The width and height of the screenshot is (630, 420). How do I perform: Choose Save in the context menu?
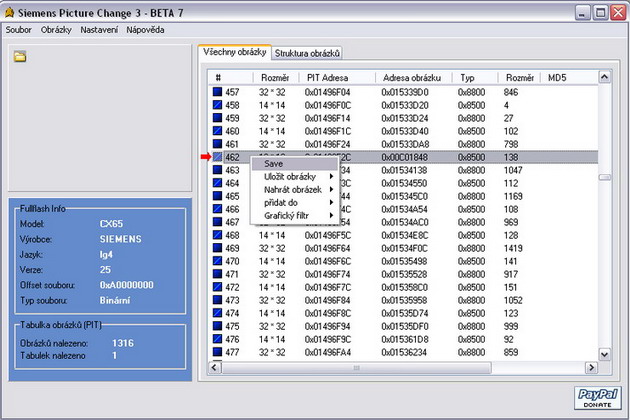click(295, 164)
